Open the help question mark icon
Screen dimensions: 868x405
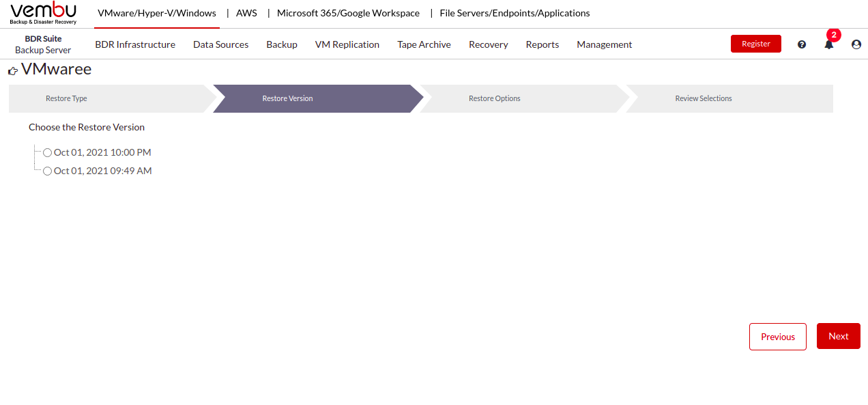802,44
